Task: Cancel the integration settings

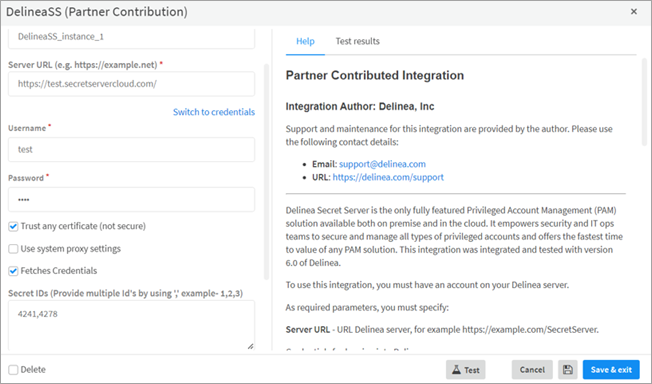Action: [x=532, y=369]
